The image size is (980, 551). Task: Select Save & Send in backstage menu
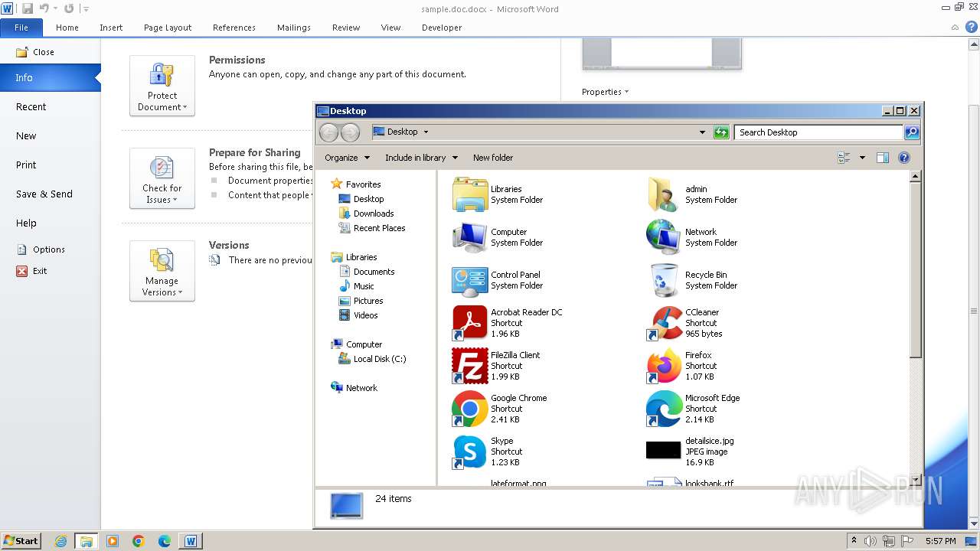point(50,194)
